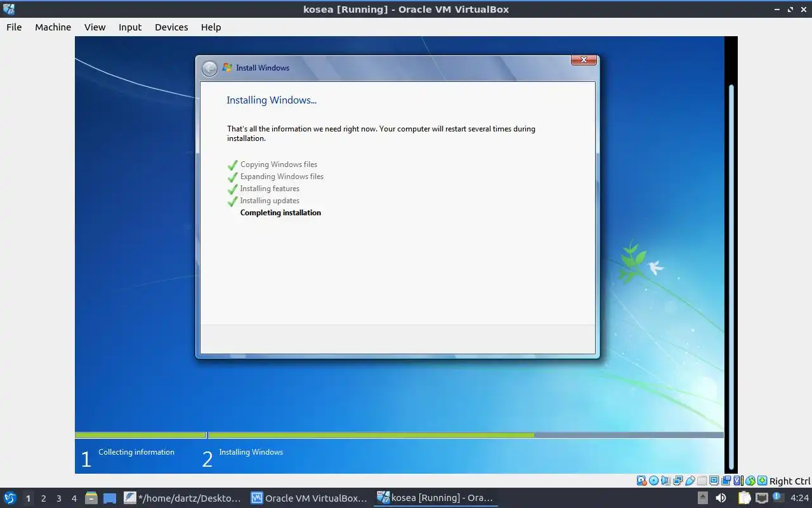Screen dimensions: 812x508
Task: Click the Windows flag logo in setup title
Action: [x=227, y=67]
